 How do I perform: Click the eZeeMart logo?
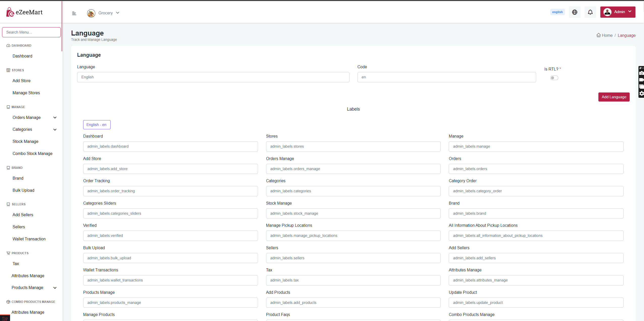point(24,12)
